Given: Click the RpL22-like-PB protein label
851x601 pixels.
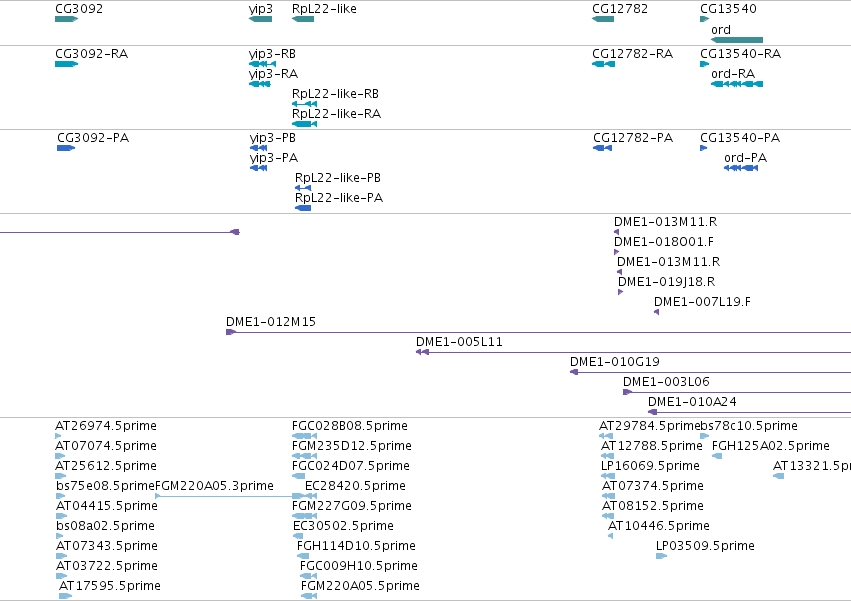Looking at the screenshot, I should (x=338, y=178).
